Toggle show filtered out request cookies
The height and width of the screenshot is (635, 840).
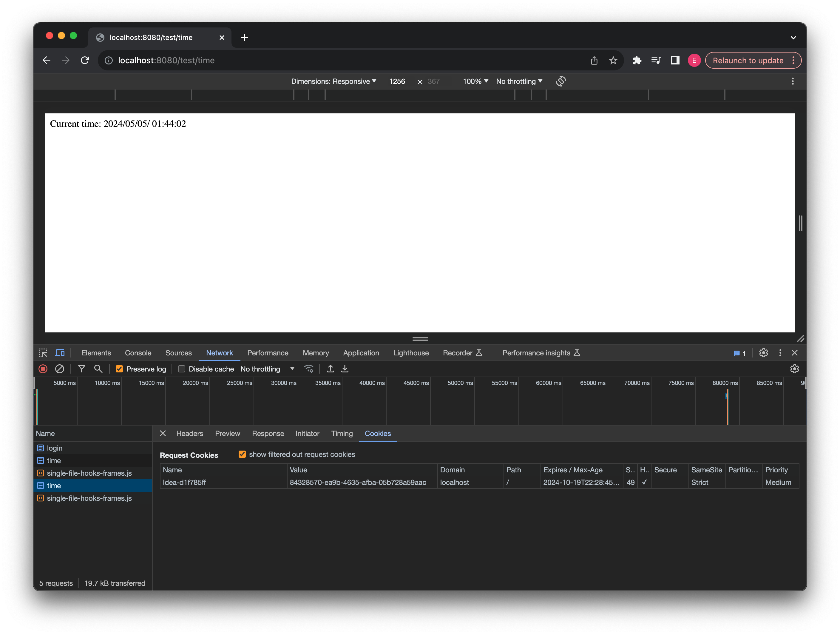pos(242,454)
